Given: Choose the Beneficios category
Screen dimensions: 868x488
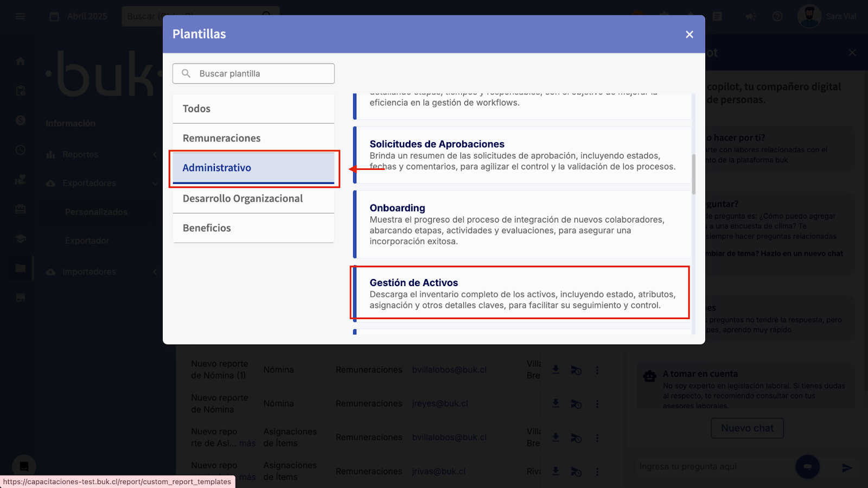Looking at the screenshot, I should tap(253, 228).
